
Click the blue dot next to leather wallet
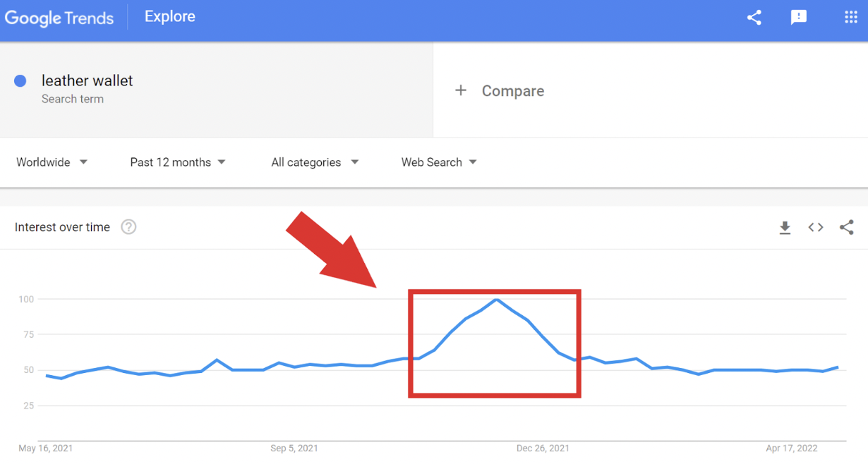pyautogui.click(x=20, y=81)
